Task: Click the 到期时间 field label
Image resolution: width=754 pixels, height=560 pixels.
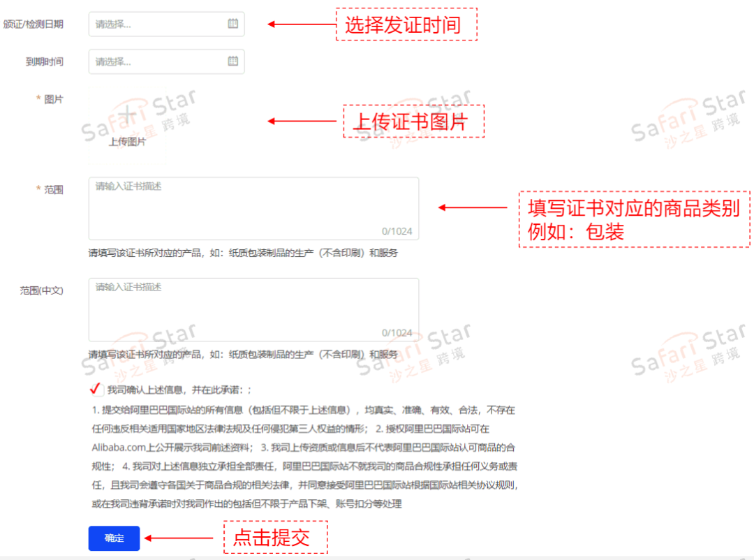Action: (x=45, y=61)
